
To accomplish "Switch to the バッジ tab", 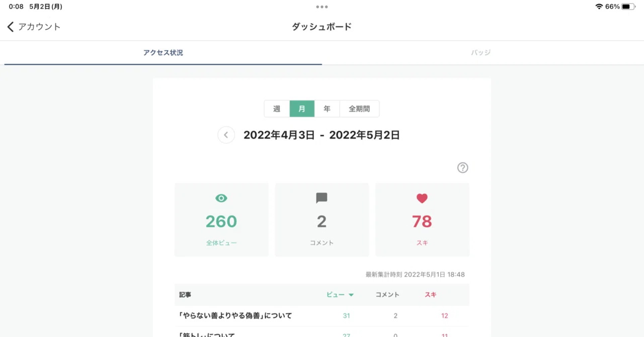I will (481, 53).
